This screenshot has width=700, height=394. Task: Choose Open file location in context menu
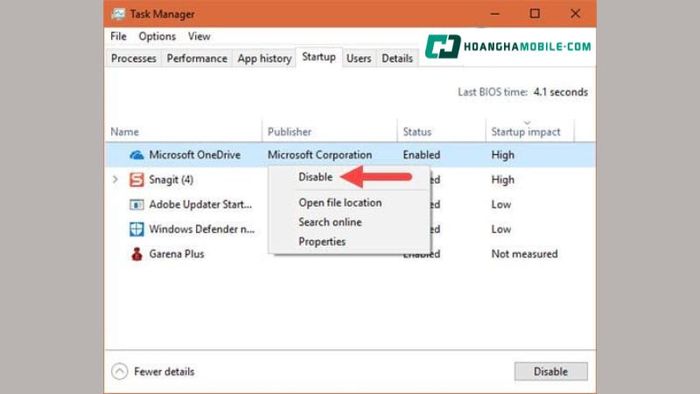(340, 203)
